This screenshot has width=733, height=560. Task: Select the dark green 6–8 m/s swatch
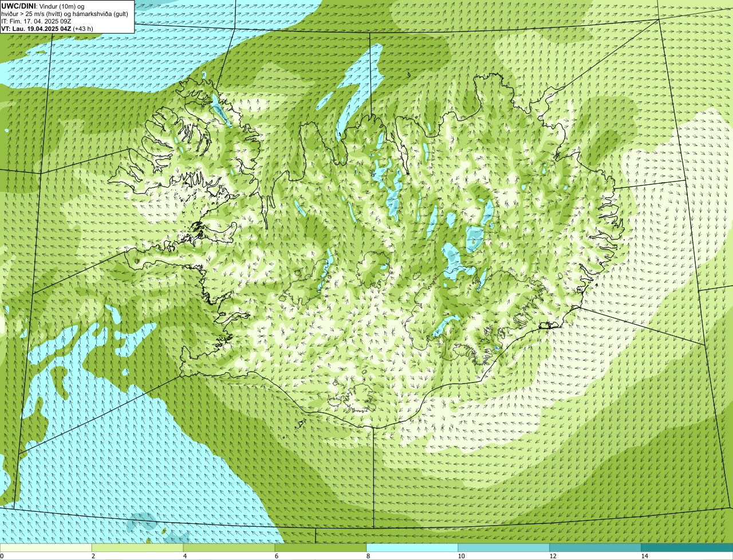tap(321, 547)
